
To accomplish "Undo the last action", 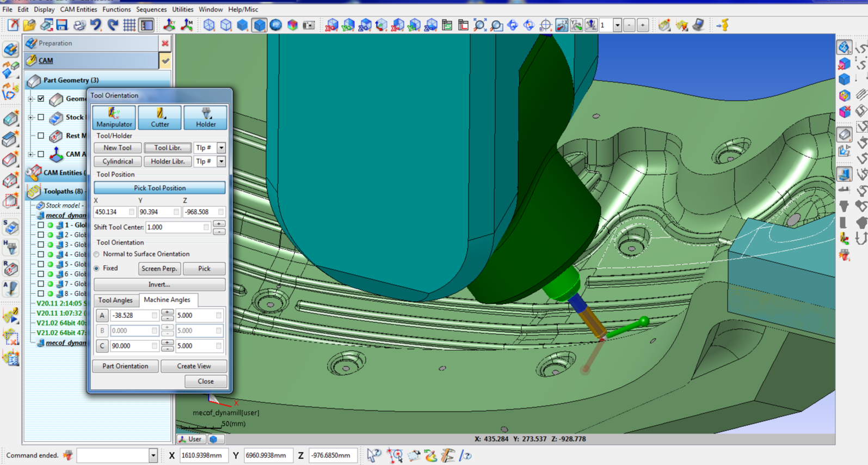I will [x=96, y=25].
